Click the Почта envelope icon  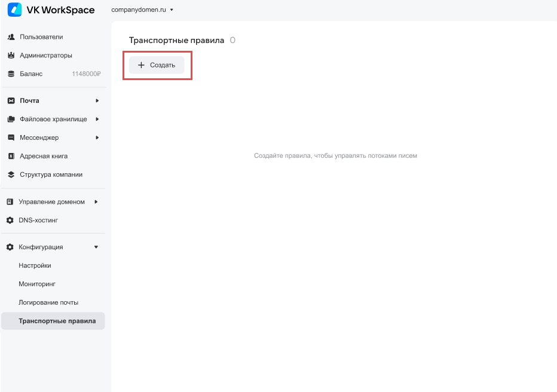(x=11, y=101)
